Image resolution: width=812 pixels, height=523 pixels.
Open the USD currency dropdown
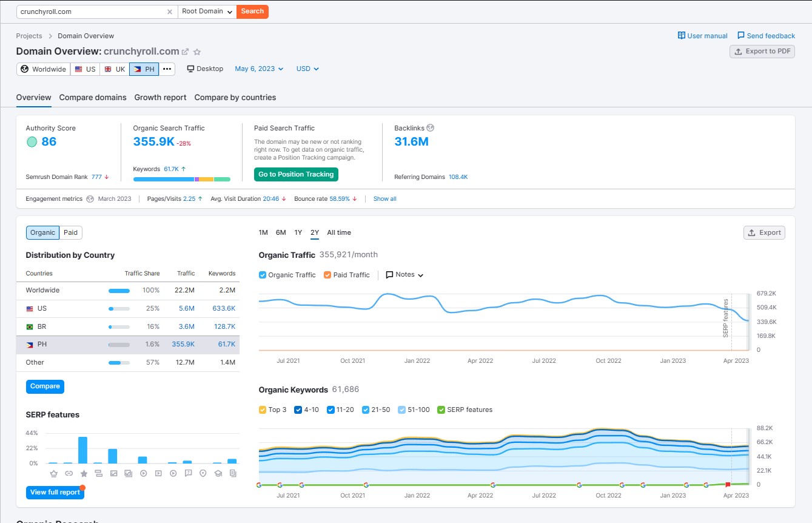307,69
